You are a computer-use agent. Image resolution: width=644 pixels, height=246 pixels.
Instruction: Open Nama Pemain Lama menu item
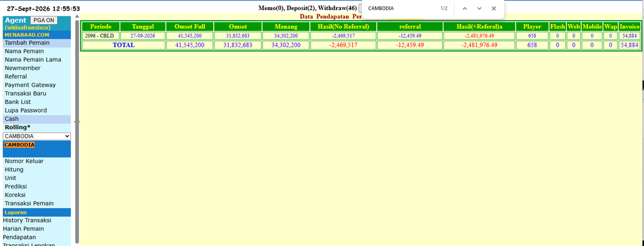[x=33, y=60]
